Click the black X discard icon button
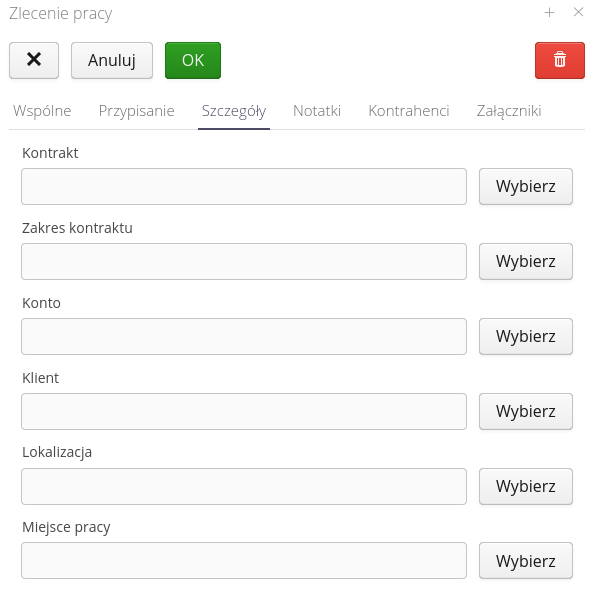The image size is (593, 595). [x=34, y=60]
